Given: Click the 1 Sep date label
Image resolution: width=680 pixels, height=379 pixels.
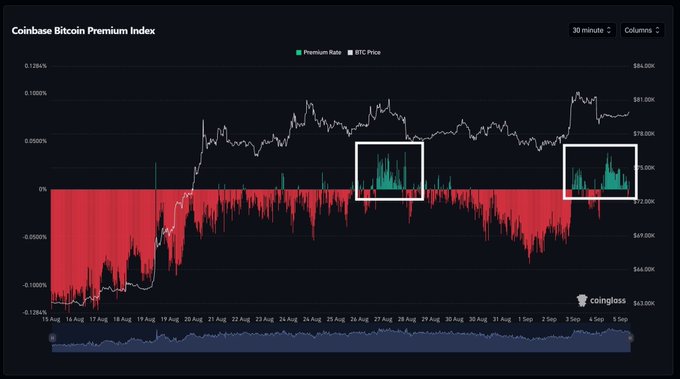Looking at the screenshot, I should coord(525,319).
